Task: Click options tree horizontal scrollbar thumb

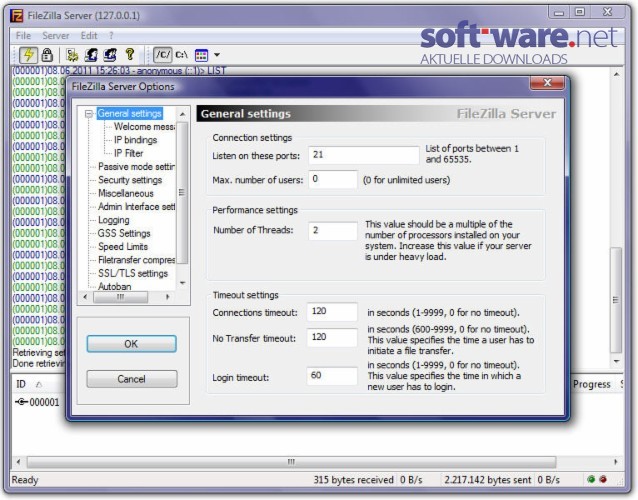Action: (120, 297)
